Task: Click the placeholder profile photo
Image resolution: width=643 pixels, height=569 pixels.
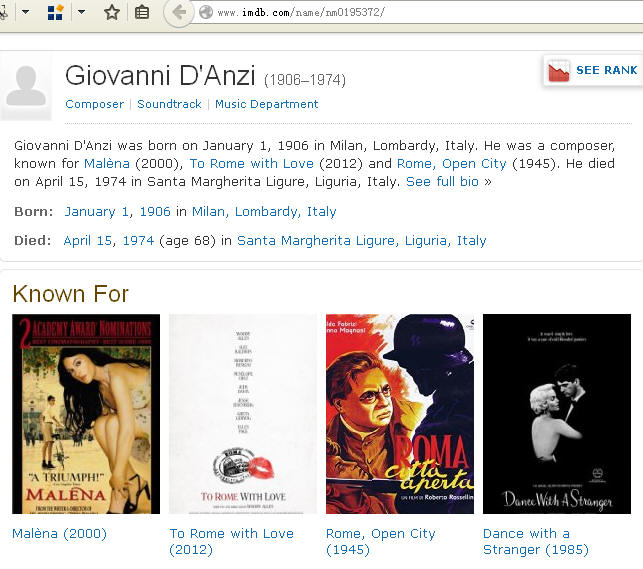Action: pyautogui.click(x=26, y=88)
